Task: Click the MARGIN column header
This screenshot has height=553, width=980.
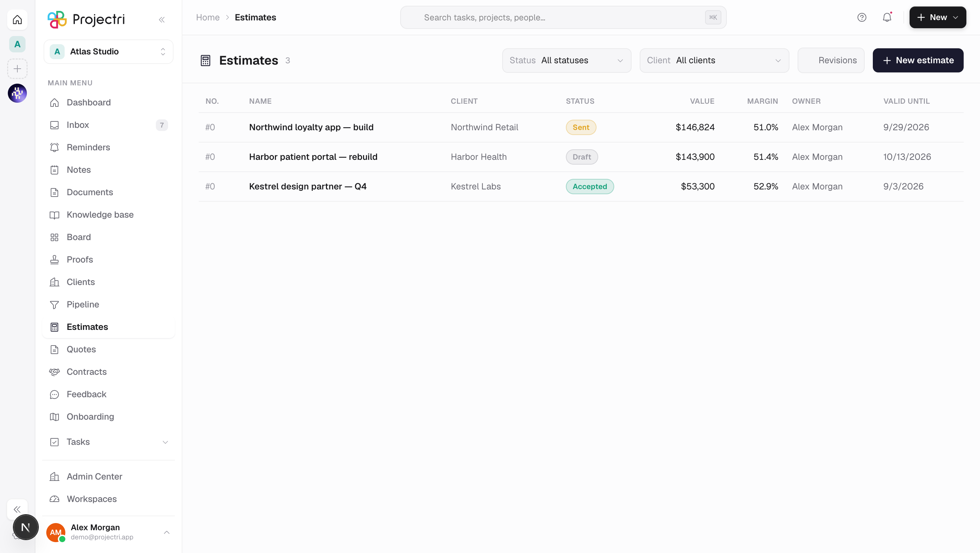Action: point(762,102)
